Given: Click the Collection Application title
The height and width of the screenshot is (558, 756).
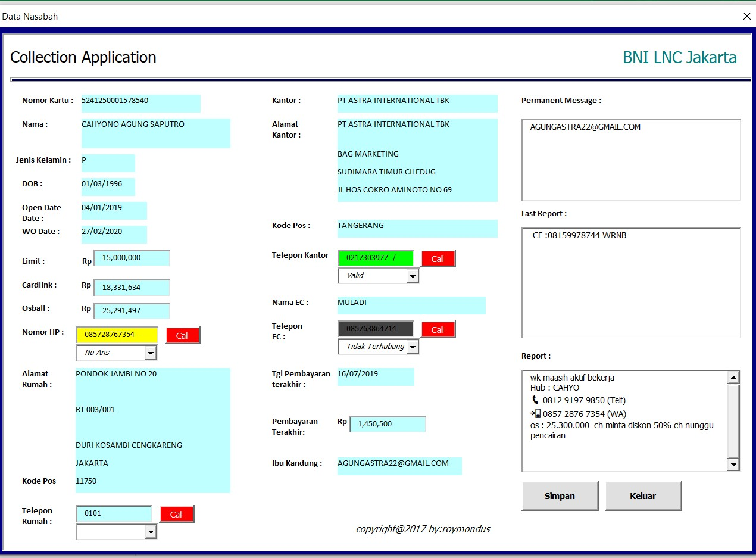Looking at the screenshot, I should point(83,58).
